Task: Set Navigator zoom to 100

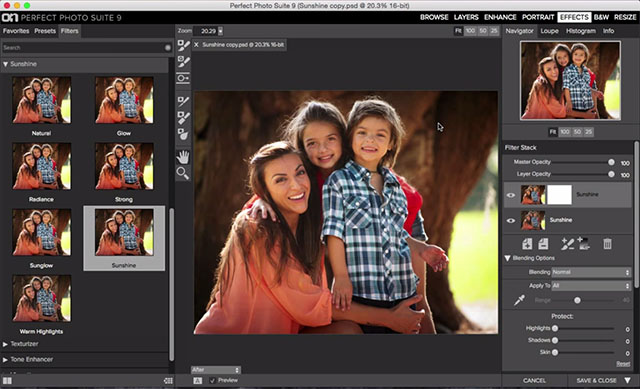Action: 564,132
